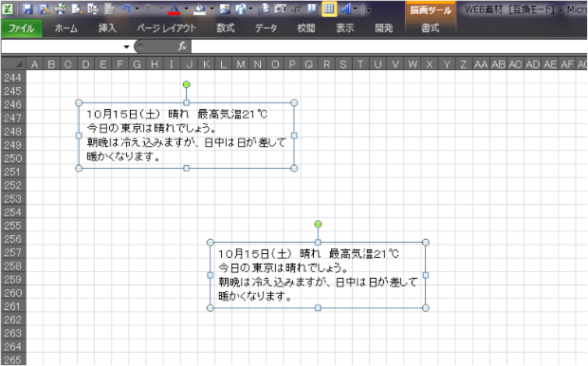Apply Fill Color with the paint bucket icon
588x366 pixels.
pyautogui.click(x=199, y=9)
